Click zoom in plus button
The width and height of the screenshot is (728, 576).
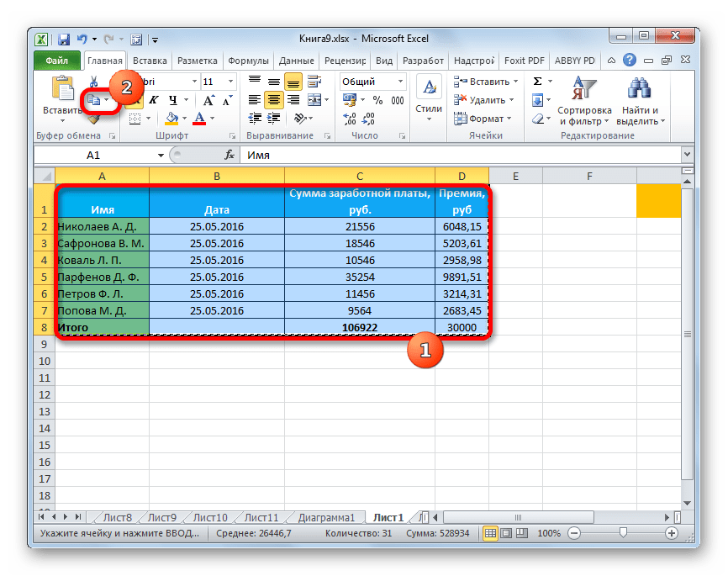point(671,533)
